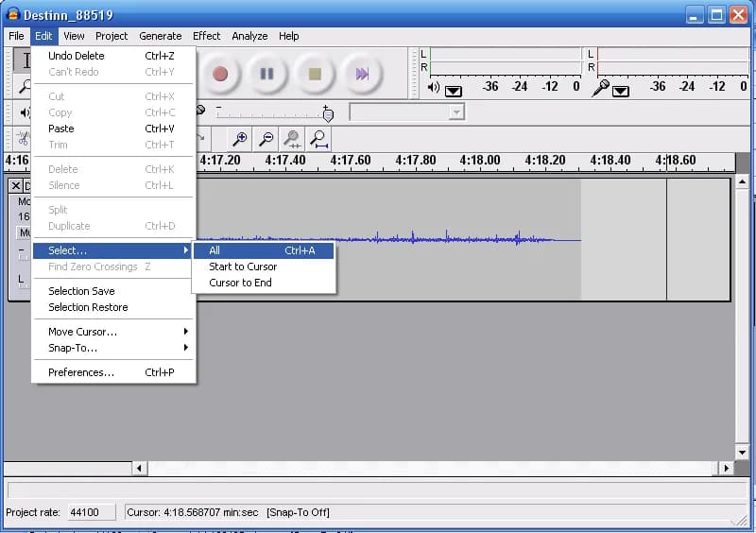Choose Paste in the Edit menu
Screen dimensions: 756x533
tap(113, 129)
